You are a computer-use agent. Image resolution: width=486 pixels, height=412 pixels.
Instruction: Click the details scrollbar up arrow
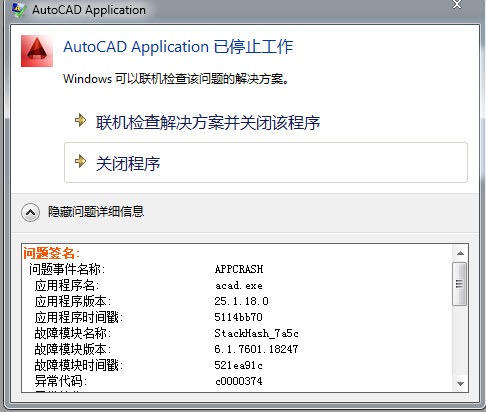tap(460, 253)
